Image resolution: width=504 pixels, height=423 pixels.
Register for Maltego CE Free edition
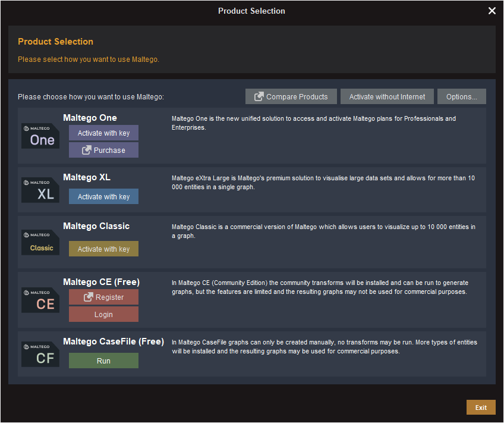(x=103, y=297)
